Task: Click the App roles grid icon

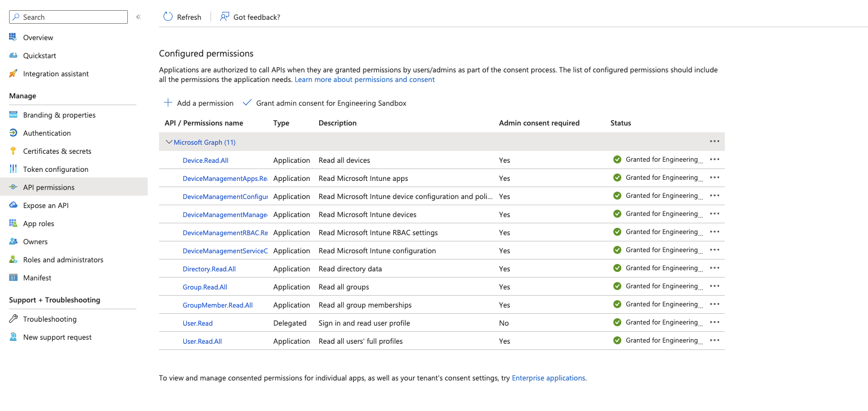Action: tap(13, 223)
